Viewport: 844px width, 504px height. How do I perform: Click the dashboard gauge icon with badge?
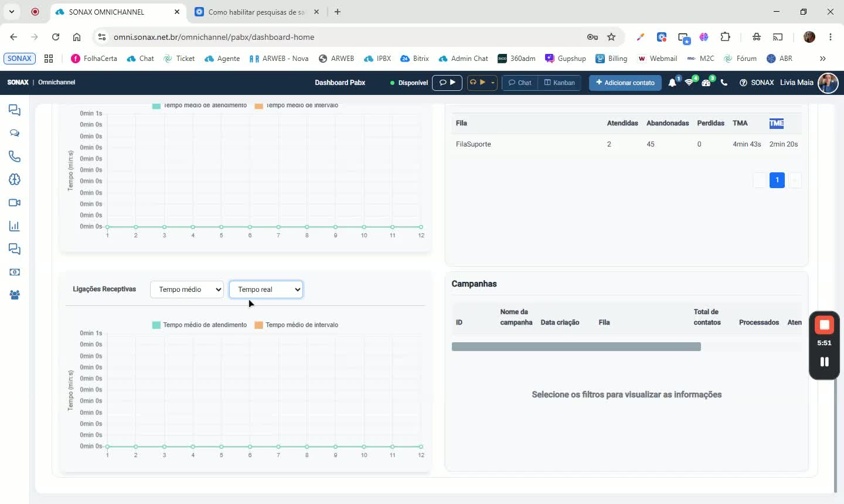[x=706, y=83]
